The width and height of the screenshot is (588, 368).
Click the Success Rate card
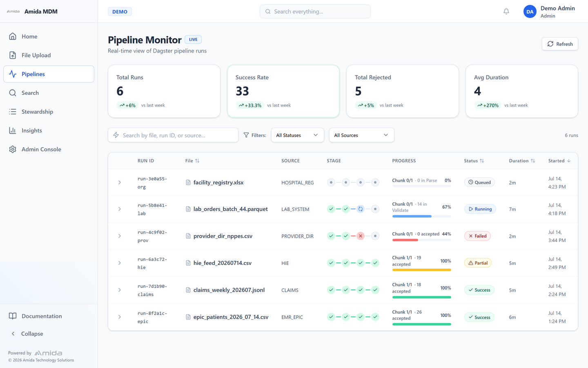[283, 91]
